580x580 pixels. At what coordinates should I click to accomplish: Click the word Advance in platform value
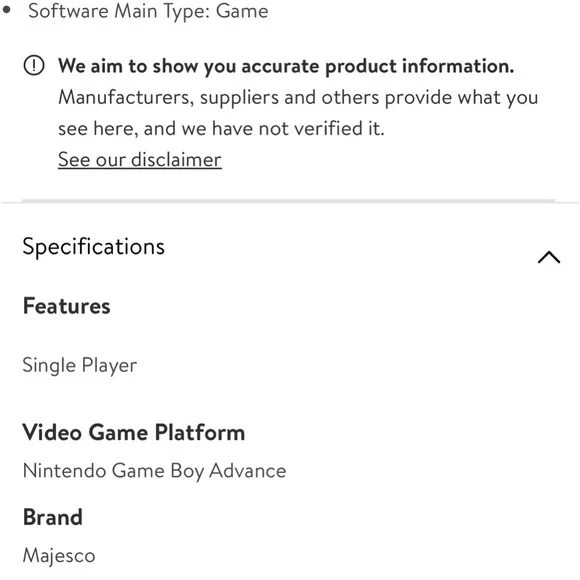[x=248, y=471]
